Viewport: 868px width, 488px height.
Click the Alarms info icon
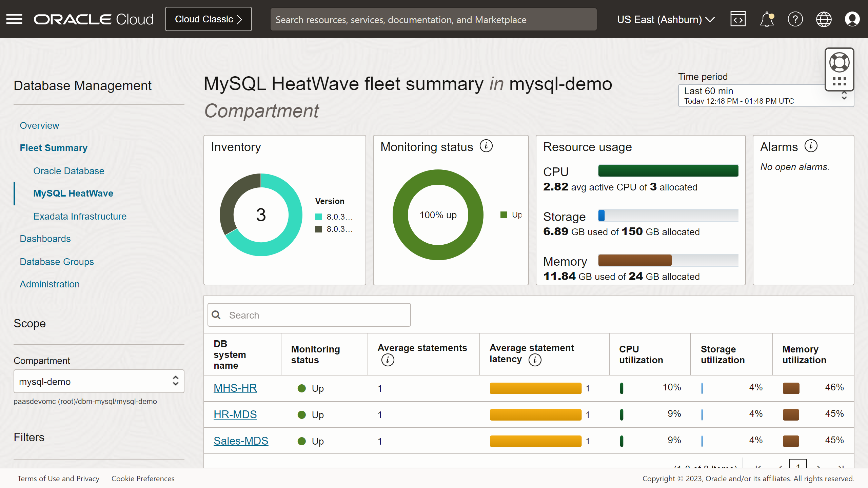(811, 146)
